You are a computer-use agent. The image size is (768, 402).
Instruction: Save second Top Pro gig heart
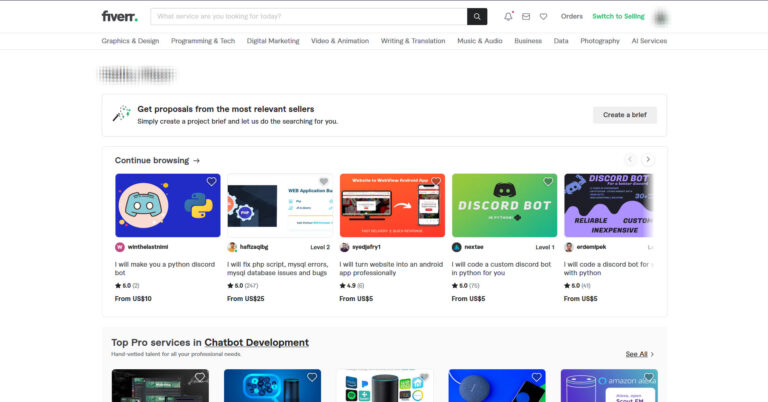[312, 377]
